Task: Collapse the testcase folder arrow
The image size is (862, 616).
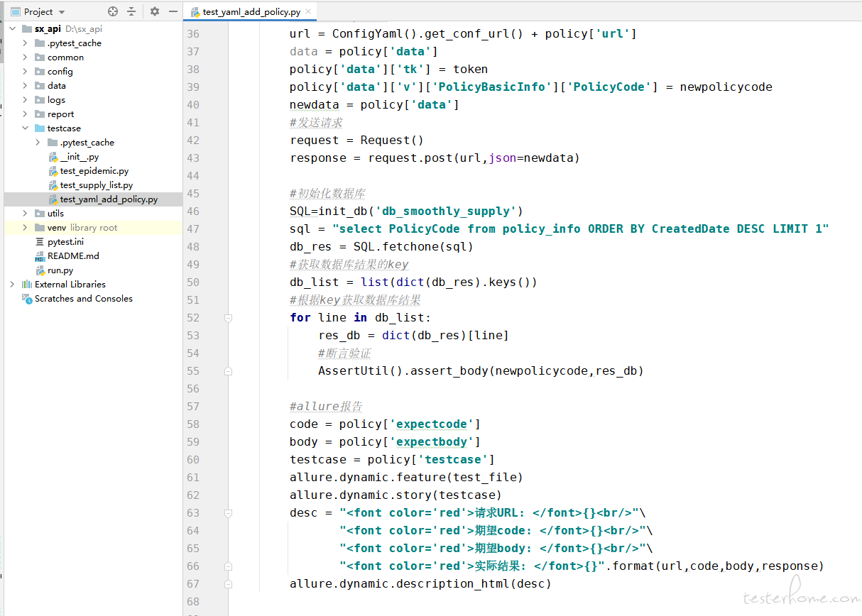Action: [x=25, y=128]
